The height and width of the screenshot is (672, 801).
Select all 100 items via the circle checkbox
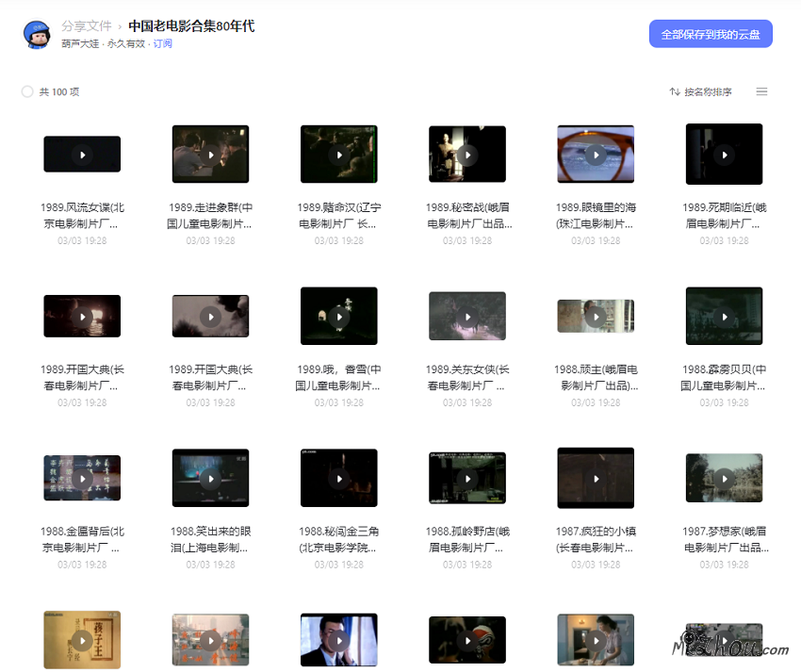coord(27,91)
